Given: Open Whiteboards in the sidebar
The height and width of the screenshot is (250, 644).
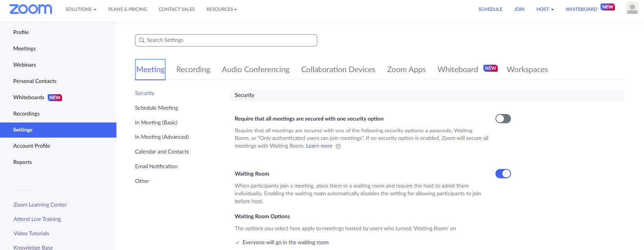Looking at the screenshot, I should 29,97.
